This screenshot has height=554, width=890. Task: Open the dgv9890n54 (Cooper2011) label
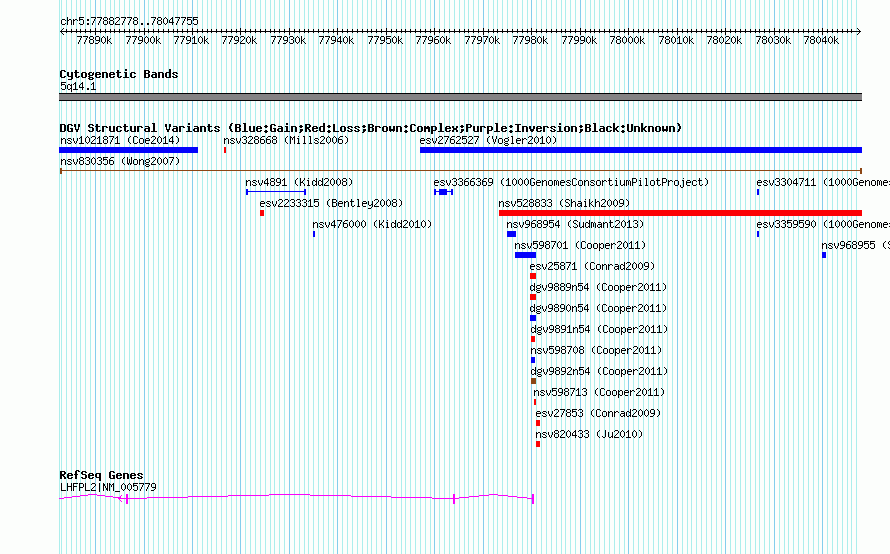598,308
